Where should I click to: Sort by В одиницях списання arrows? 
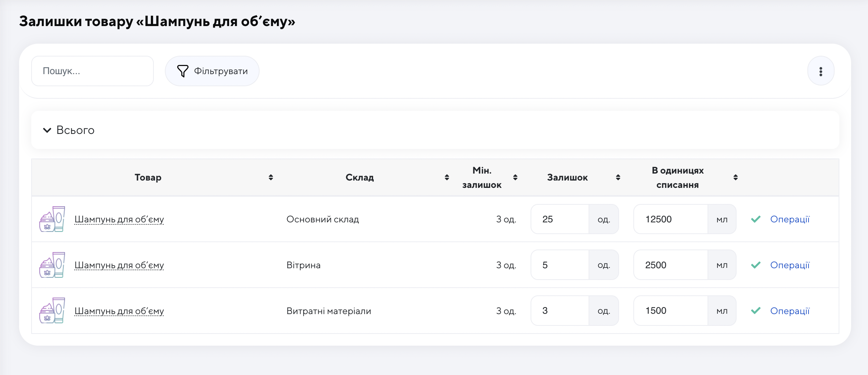point(735,178)
